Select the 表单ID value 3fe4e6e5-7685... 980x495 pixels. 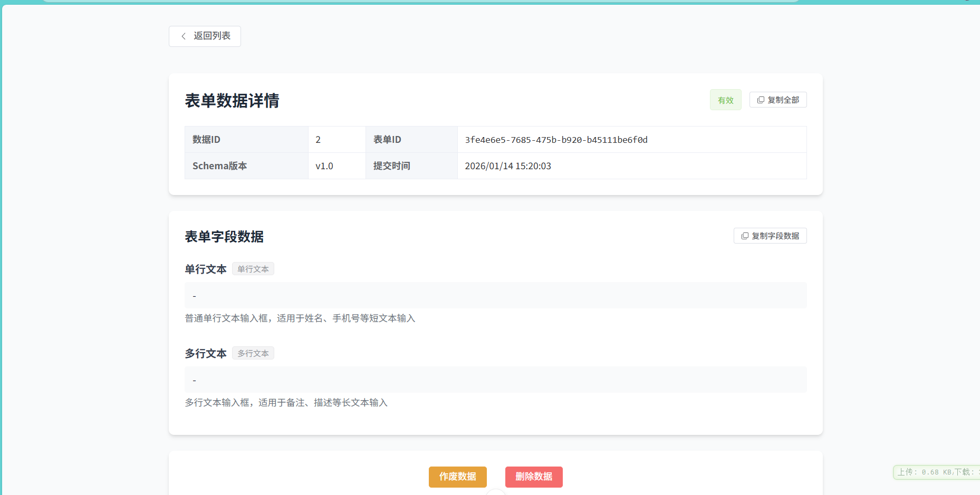(556, 140)
